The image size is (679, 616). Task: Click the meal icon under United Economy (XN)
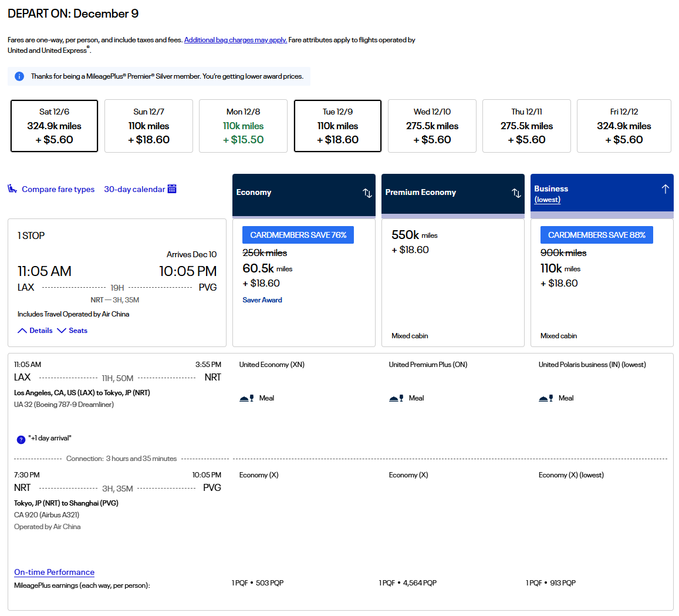[246, 398]
